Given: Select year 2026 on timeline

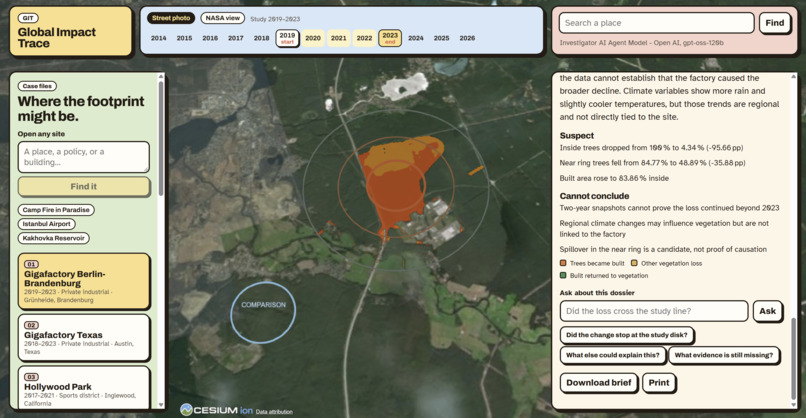Looking at the screenshot, I should pos(467,38).
